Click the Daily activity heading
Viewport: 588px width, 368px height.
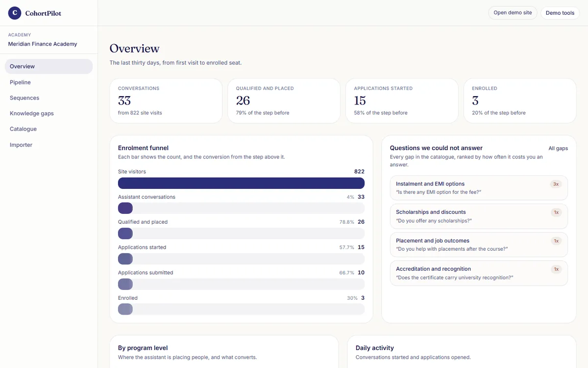click(x=375, y=348)
